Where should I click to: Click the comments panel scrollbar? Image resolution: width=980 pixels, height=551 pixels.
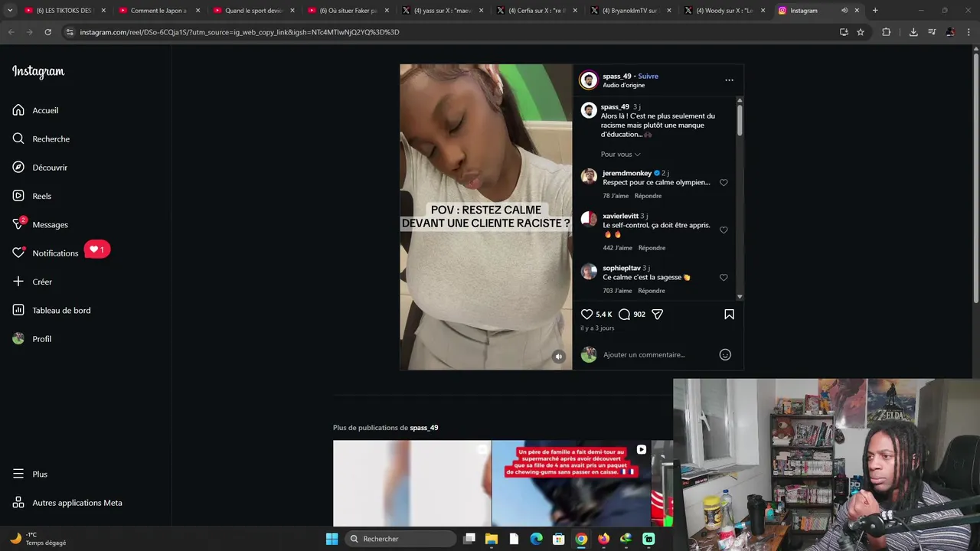tap(740, 121)
